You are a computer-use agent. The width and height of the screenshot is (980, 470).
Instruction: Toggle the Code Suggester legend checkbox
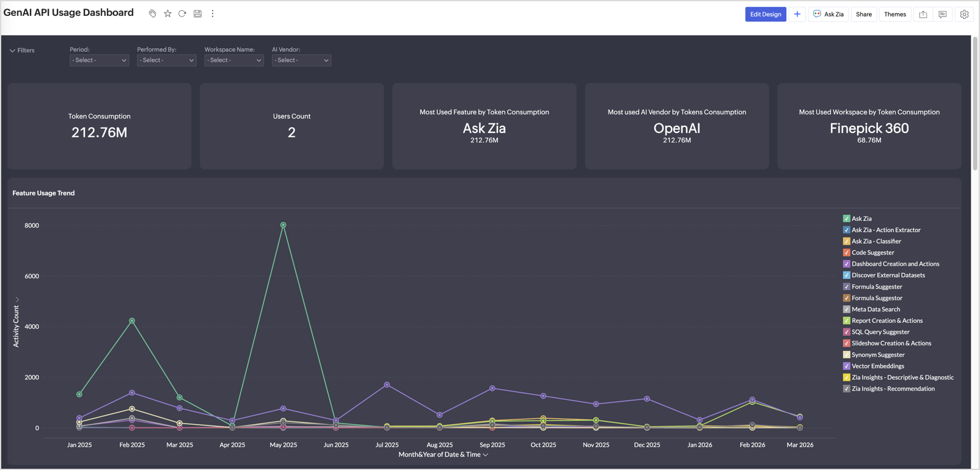click(846, 253)
